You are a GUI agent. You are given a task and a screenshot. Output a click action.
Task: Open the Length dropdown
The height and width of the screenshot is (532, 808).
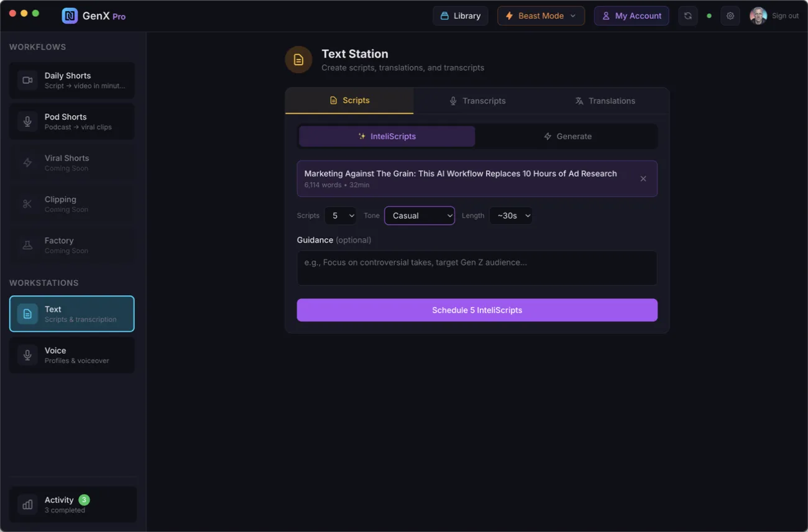[511, 216]
